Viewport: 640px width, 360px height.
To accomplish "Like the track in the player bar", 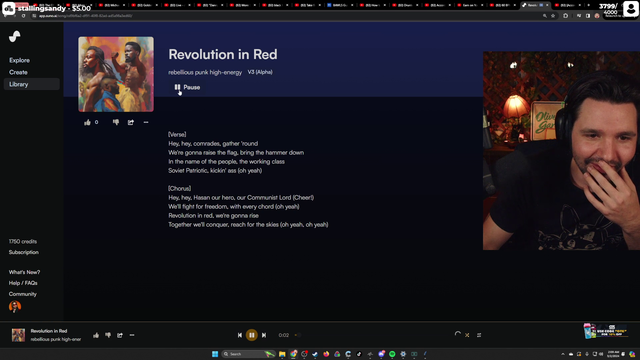I will pos(96,335).
